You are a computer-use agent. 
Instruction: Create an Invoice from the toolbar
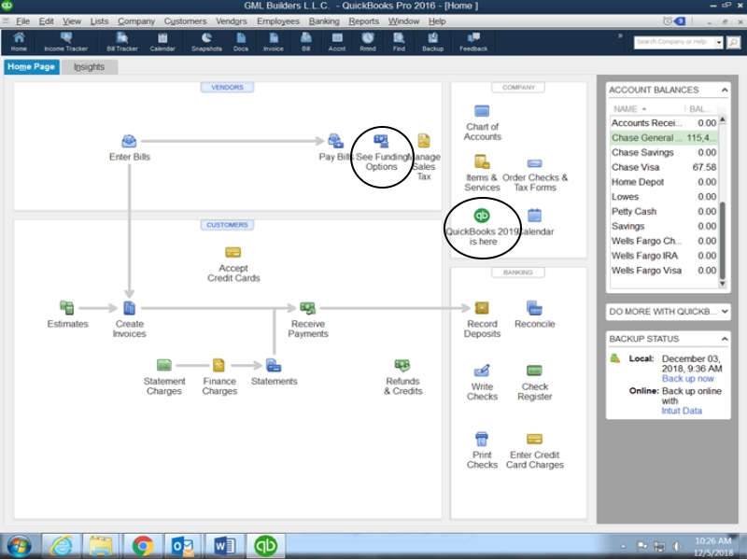point(274,42)
